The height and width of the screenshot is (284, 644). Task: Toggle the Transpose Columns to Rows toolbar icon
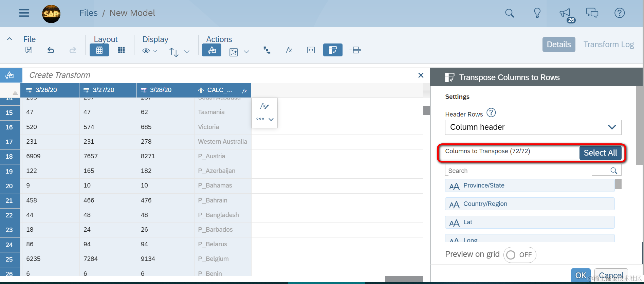[x=333, y=50]
